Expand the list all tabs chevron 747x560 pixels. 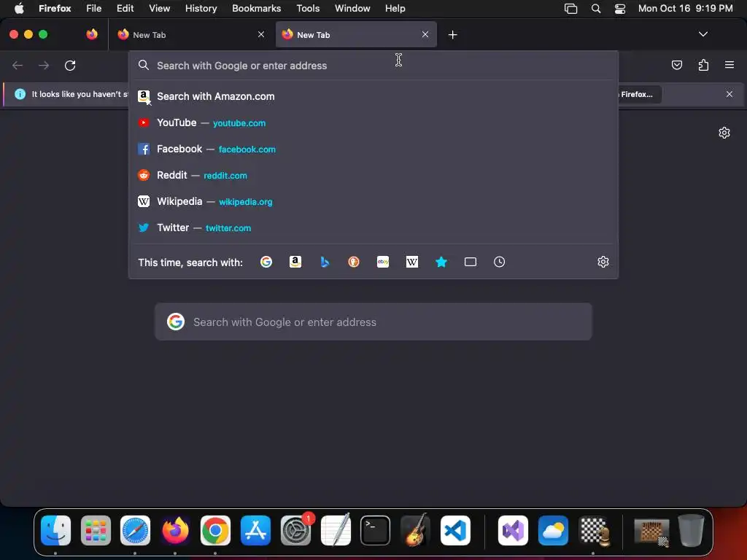pos(703,34)
